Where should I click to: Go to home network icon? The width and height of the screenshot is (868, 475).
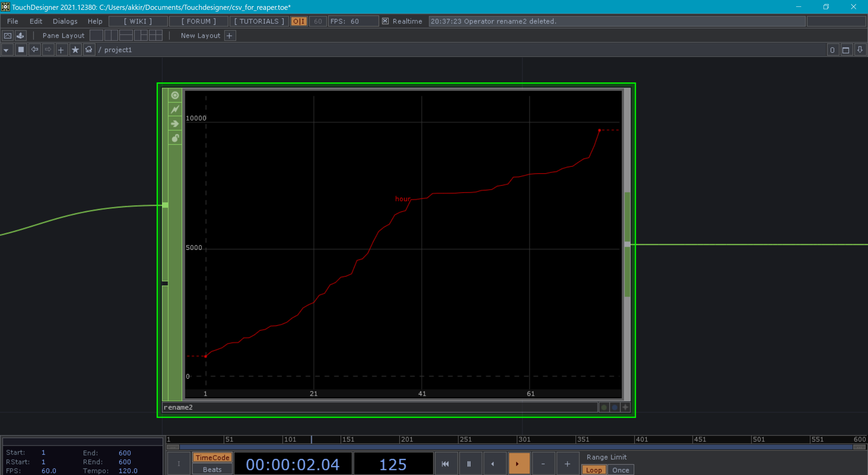(x=89, y=50)
